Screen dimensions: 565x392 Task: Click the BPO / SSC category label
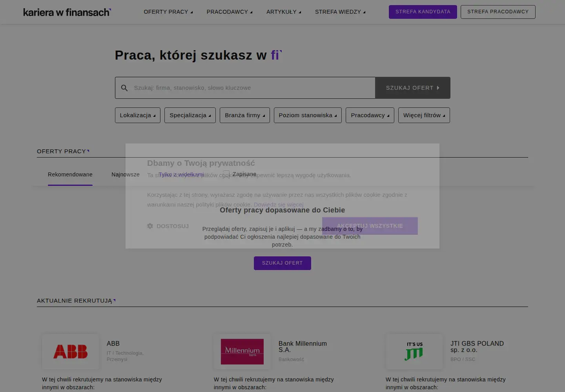pyautogui.click(x=463, y=359)
